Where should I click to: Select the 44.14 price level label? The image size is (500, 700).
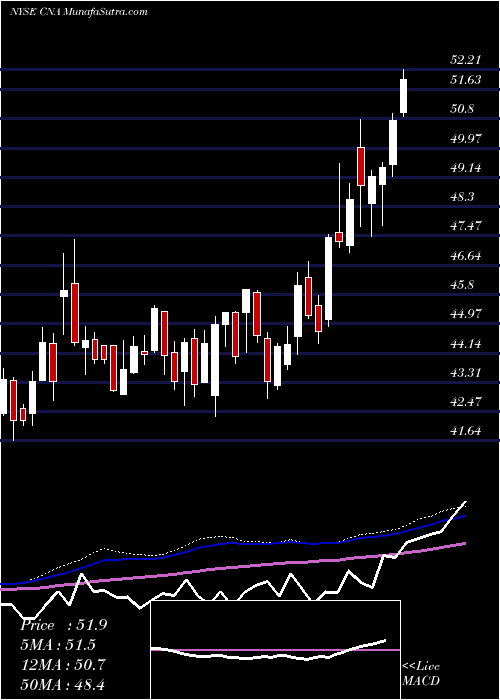466,344
